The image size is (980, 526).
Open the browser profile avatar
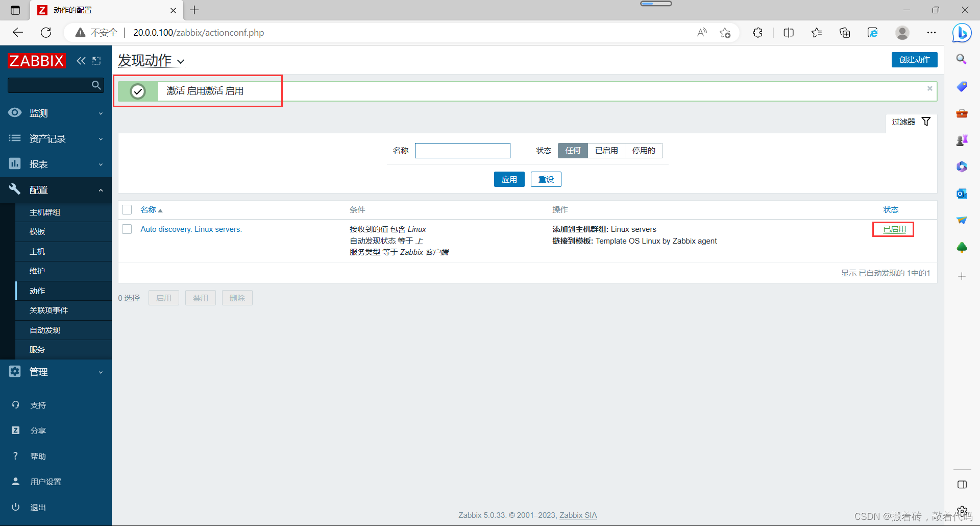click(902, 33)
